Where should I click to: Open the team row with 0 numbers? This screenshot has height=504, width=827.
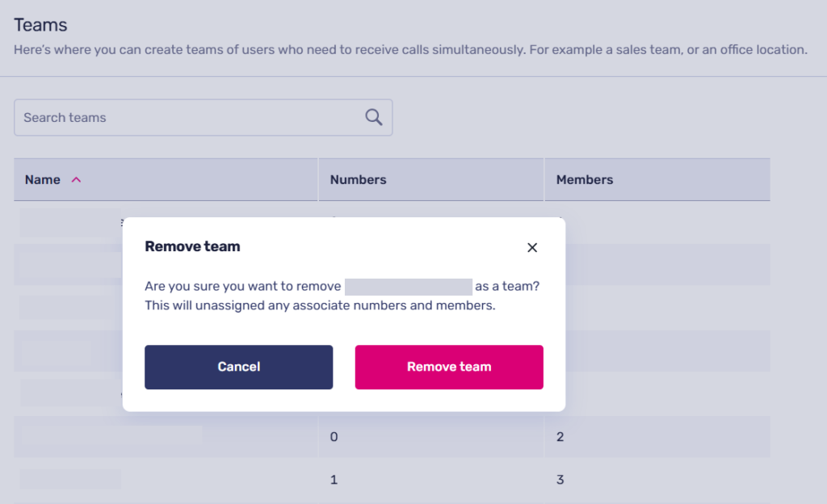pyautogui.click(x=111, y=436)
